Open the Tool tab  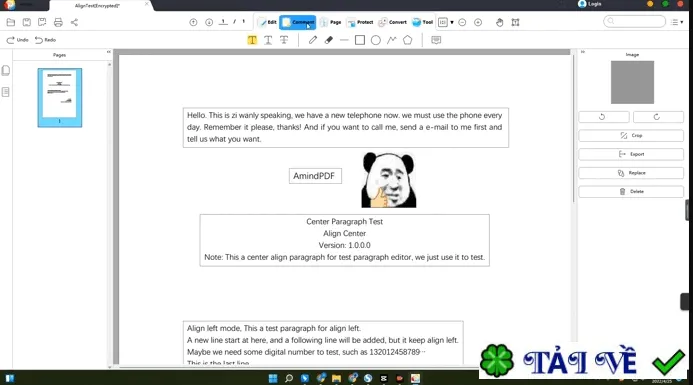[x=422, y=22]
